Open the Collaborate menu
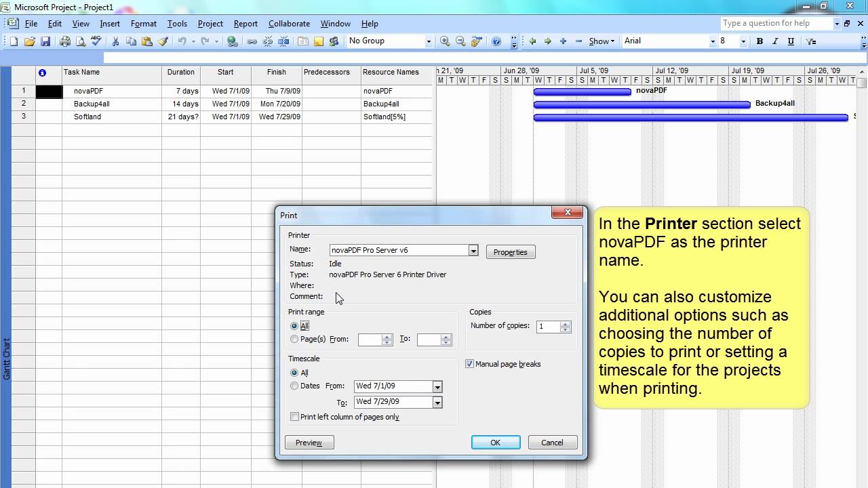The width and height of the screenshot is (868, 488). point(289,24)
